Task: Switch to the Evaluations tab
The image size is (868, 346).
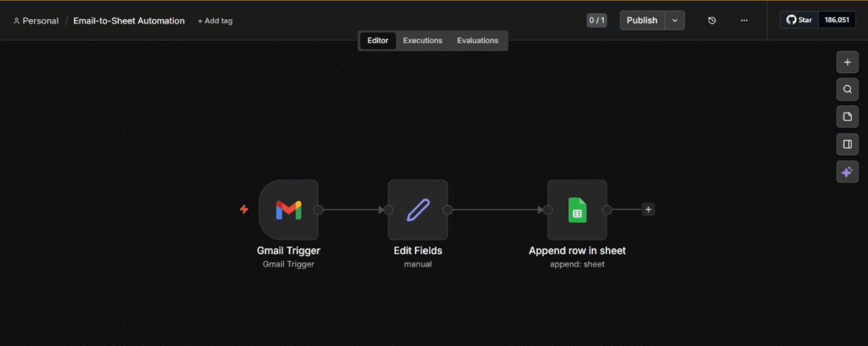Action: click(477, 40)
